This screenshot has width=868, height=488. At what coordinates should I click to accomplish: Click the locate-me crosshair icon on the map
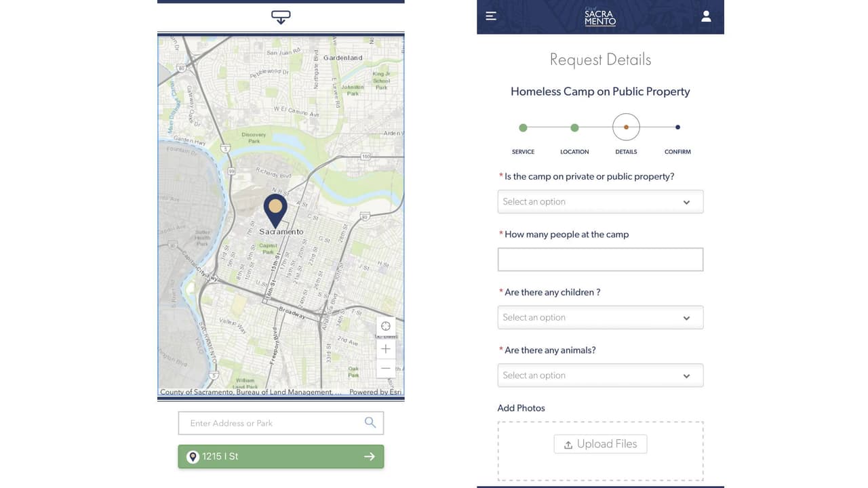385,325
